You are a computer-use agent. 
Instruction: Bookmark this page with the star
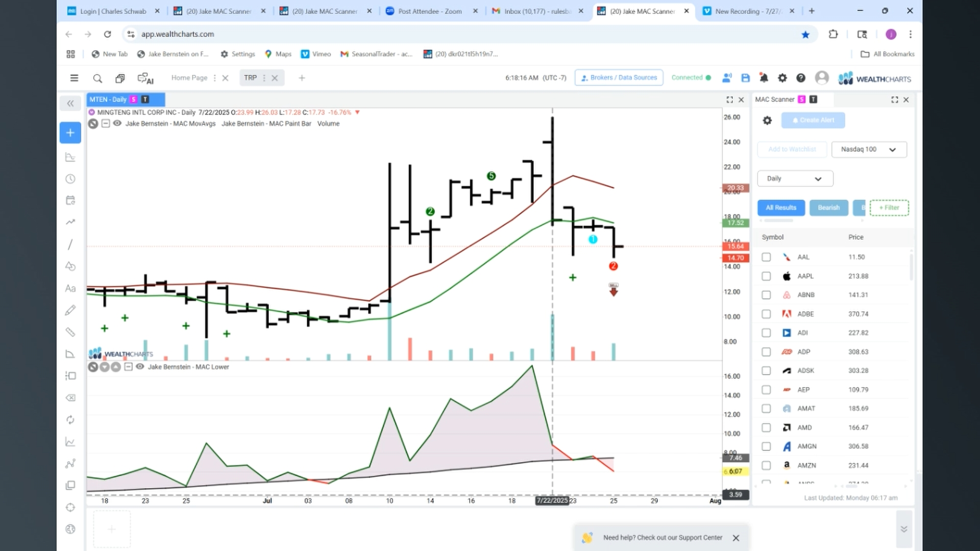click(x=805, y=35)
